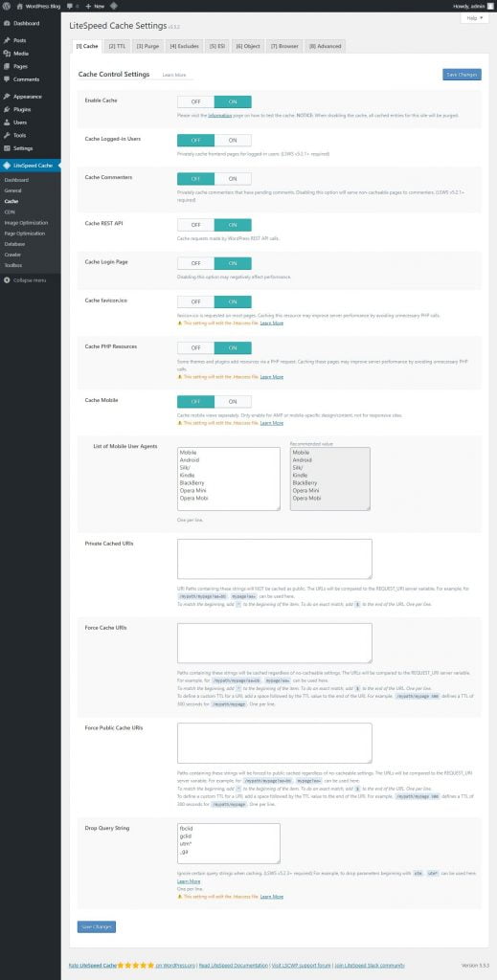497x980 pixels.
Task: Turn Cache Login Page OFF
Action: [195, 263]
